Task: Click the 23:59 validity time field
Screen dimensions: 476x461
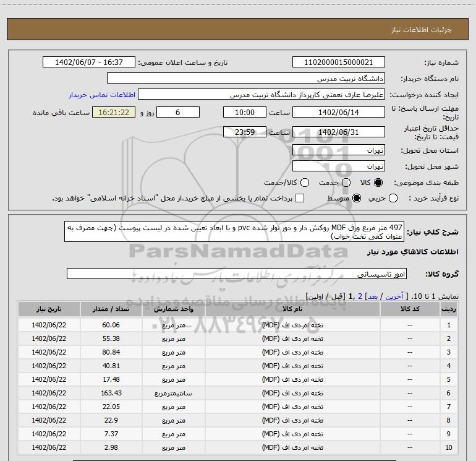Action: pos(245,132)
